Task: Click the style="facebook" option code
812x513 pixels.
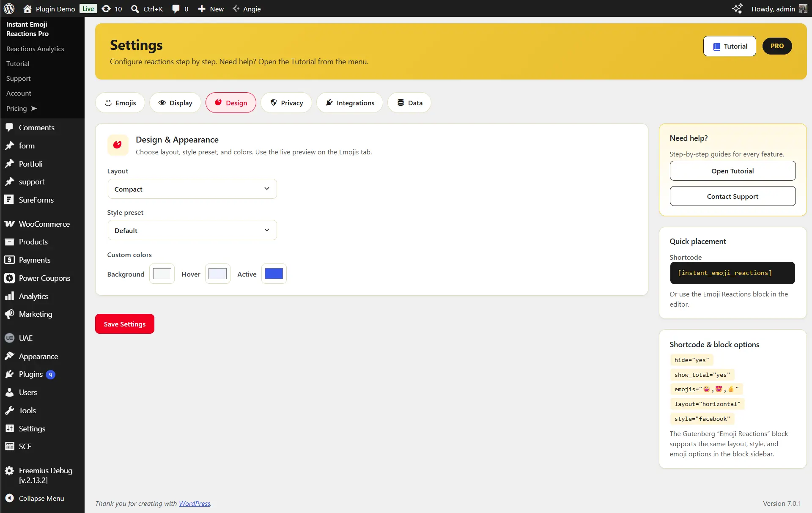Action: 702,419
